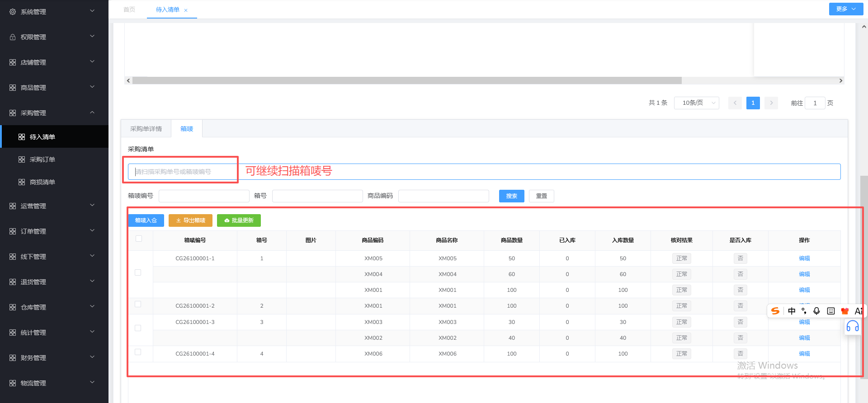Click the 仓库管理 grid icon in sidebar
Image resolution: width=868 pixels, height=403 pixels.
[13, 307]
